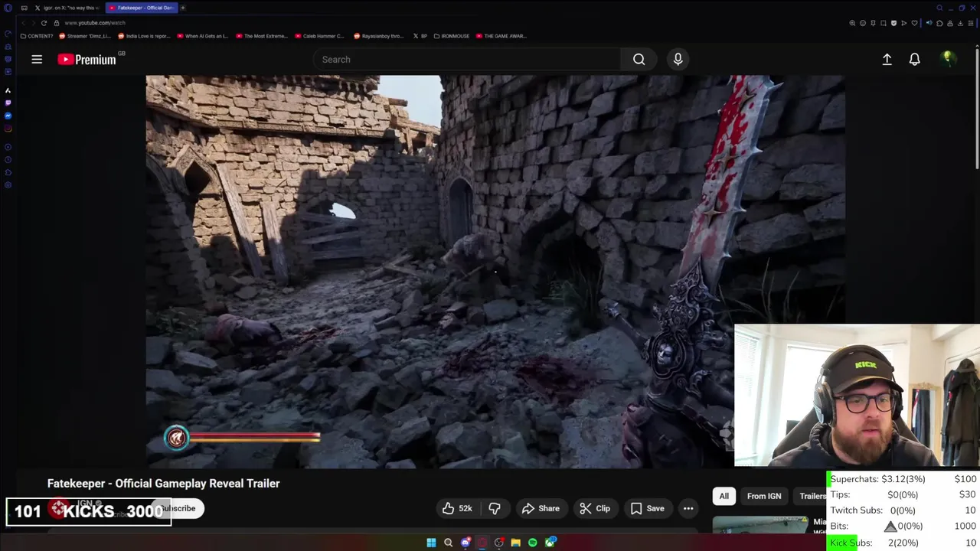980x551 pixels.
Task: Open the IRONMOUSE bookmarks folder
Action: click(x=452, y=36)
